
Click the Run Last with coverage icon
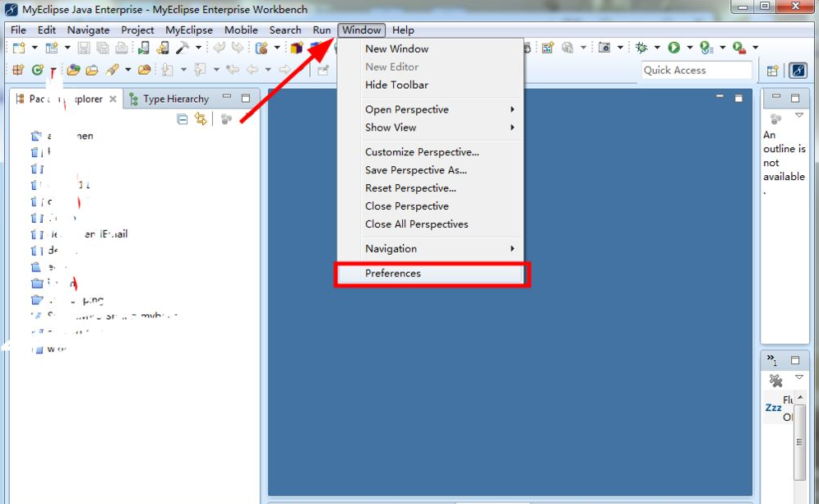(706, 48)
